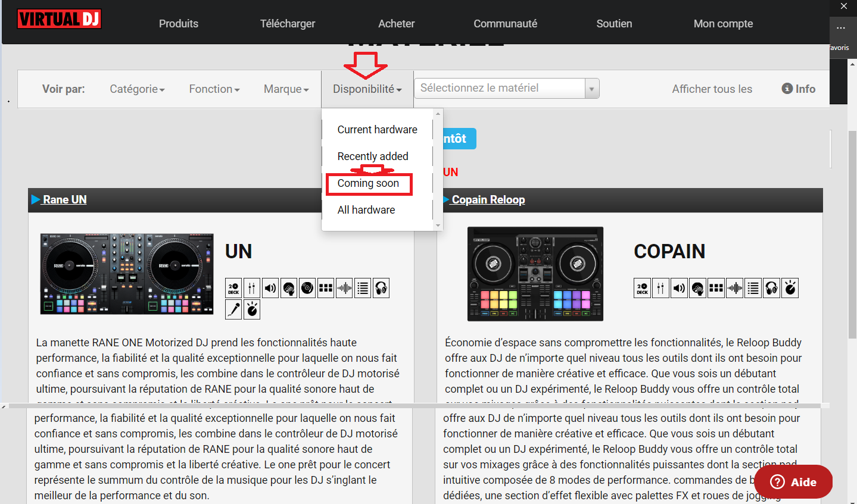Open the browser three-dots menu

[840, 27]
